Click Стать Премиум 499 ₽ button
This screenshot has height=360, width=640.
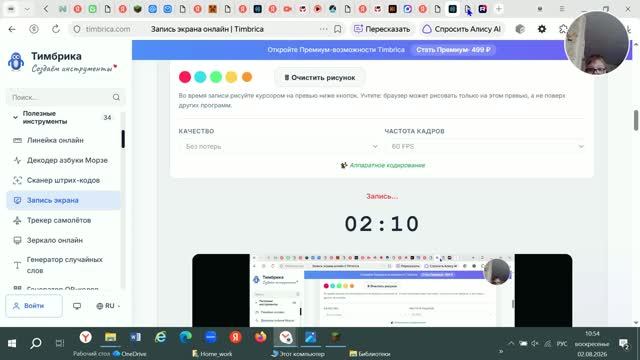click(x=453, y=50)
